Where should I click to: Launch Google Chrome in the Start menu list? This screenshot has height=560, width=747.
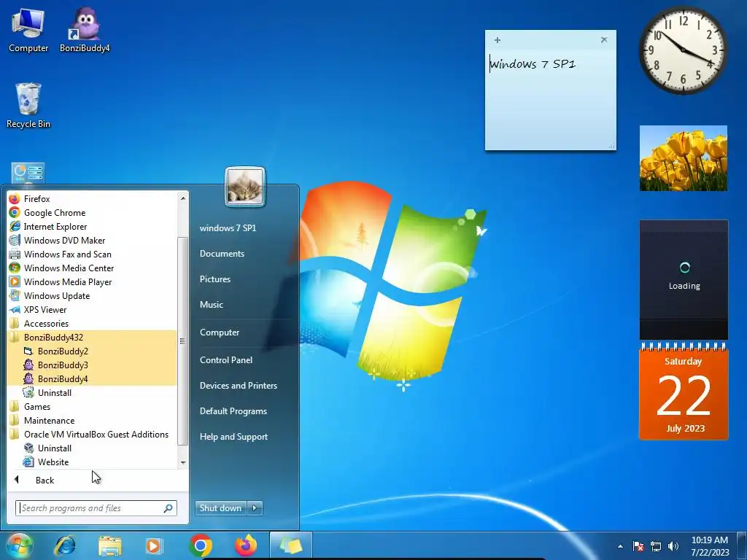(91, 212)
